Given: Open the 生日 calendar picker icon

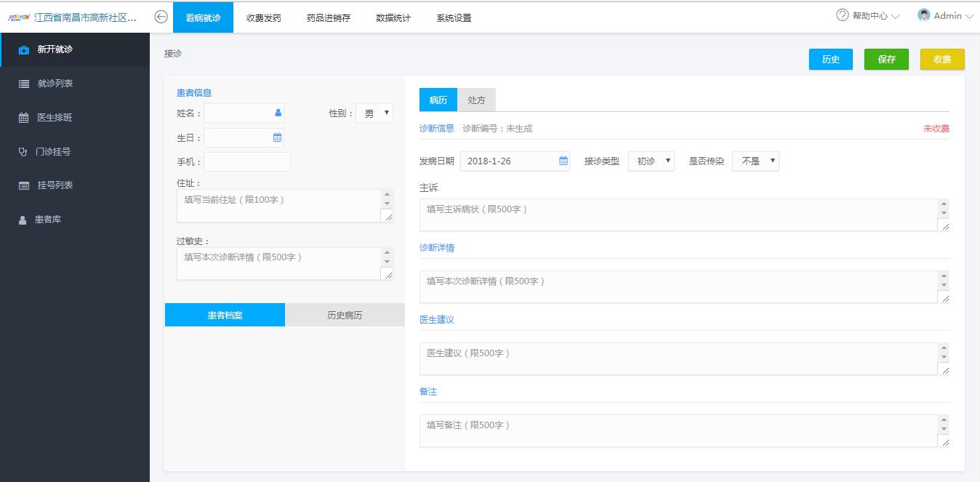Looking at the screenshot, I should (277, 137).
